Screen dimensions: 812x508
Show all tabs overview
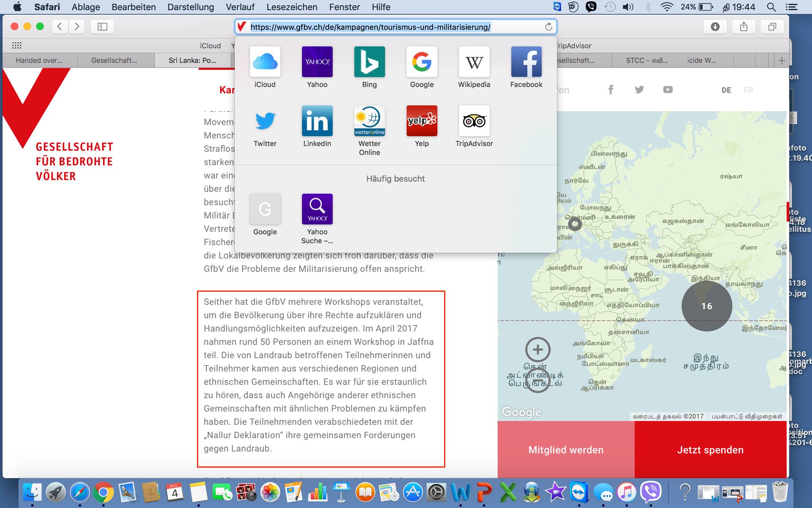pyautogui.click(x=772, y=27)
